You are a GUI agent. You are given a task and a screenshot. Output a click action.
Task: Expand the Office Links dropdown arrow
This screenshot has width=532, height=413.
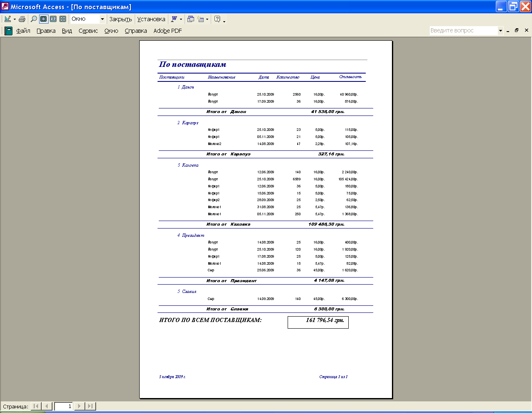click(x=181, y=19)
